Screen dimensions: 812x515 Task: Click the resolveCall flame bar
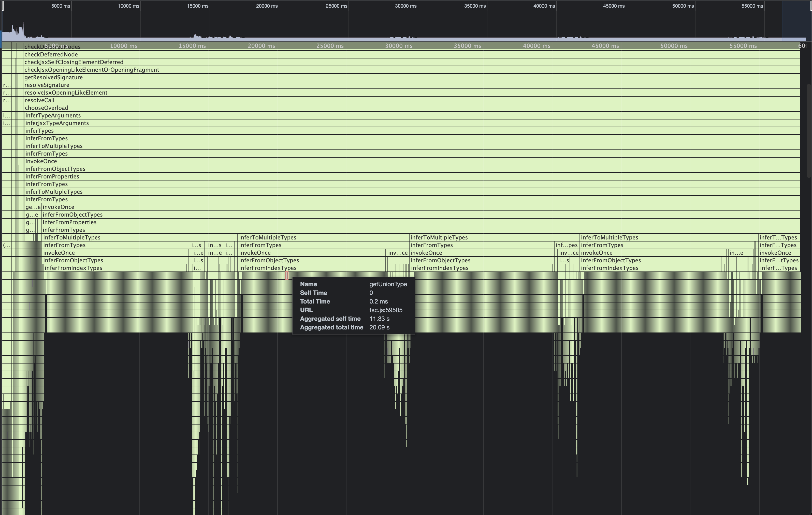[39, 100]
